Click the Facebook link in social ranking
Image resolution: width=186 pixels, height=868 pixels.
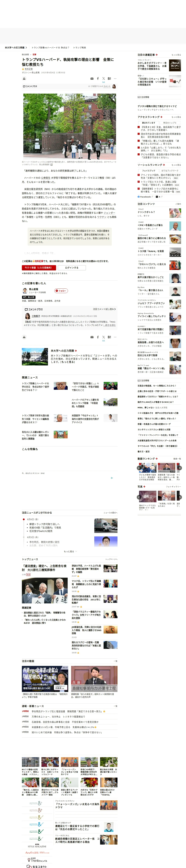(145, 197)
